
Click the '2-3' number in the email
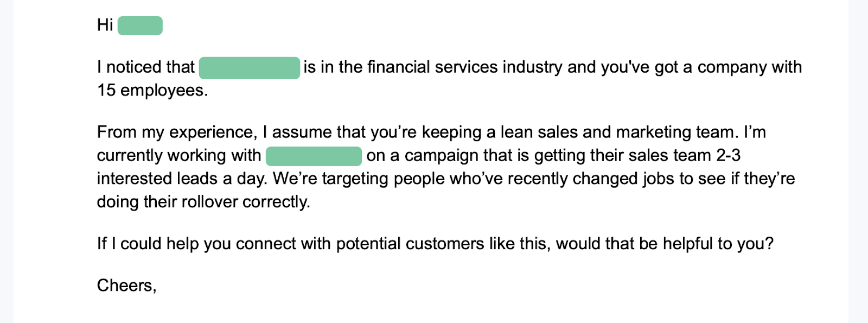(x=728, y=155)
